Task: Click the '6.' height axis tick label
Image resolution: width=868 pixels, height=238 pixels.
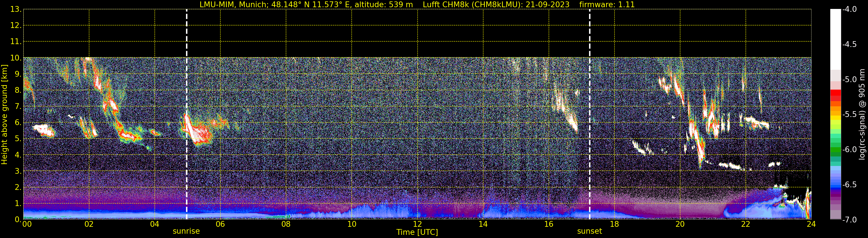Action: (x=18, y=123)
